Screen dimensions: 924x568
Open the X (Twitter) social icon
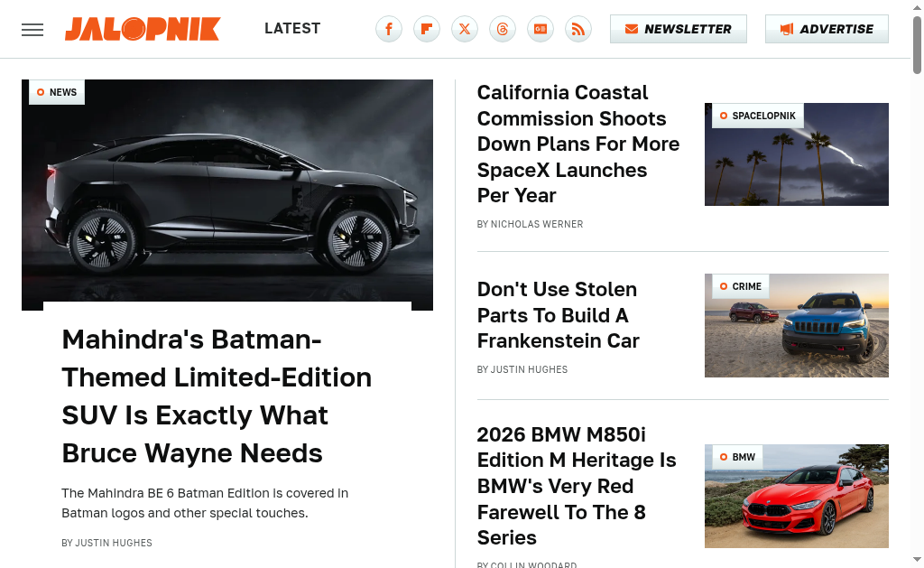(465, 29)
